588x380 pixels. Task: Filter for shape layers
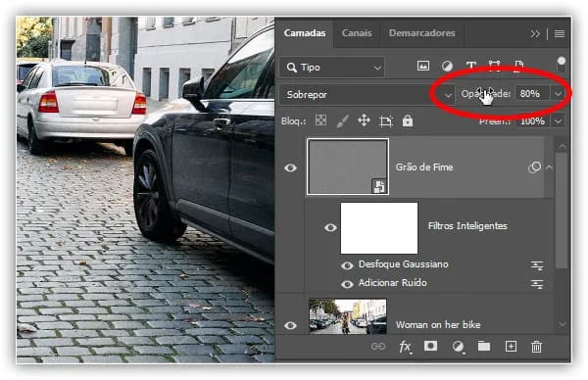pyautogui.click(x=494, y=67)
